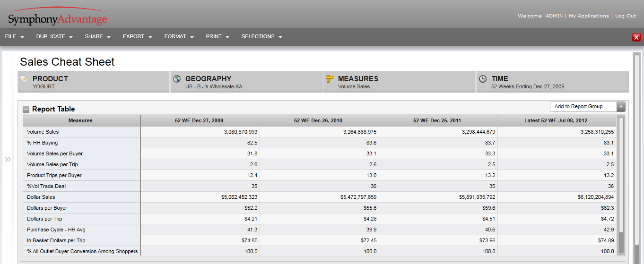Open the PRINT menu
The image size is (644, 264).
(x=217, y=37)
